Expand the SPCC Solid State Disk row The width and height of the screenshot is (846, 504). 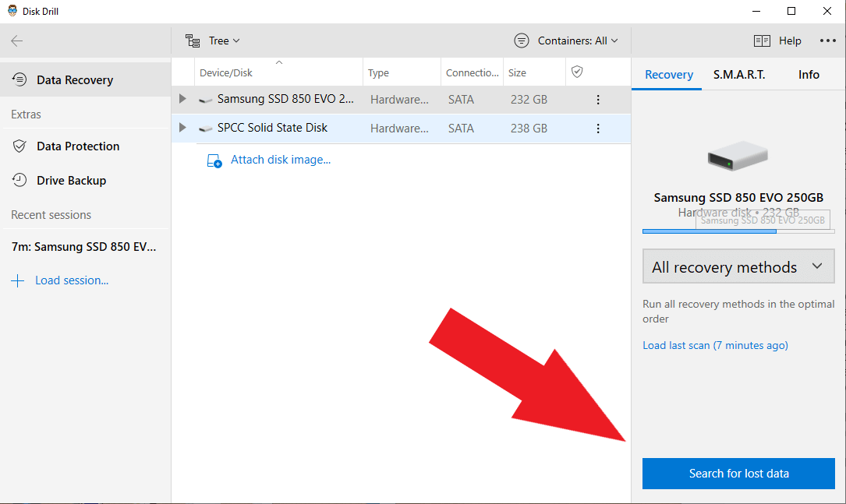tap(182, 128)
